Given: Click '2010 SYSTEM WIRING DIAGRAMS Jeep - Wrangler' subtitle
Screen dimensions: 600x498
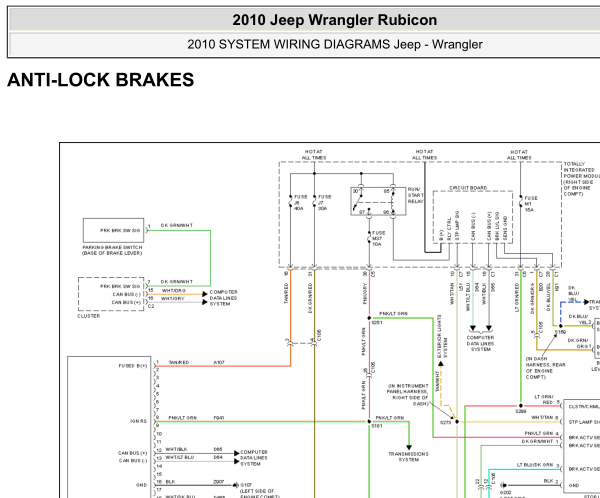Looking at the screenshot, I should (x=335, y=44).
